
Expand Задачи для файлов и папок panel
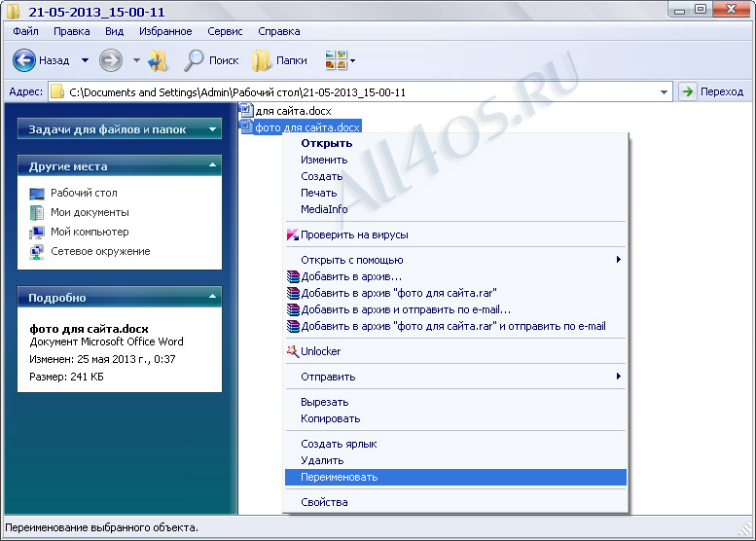(x=212, y=129)
